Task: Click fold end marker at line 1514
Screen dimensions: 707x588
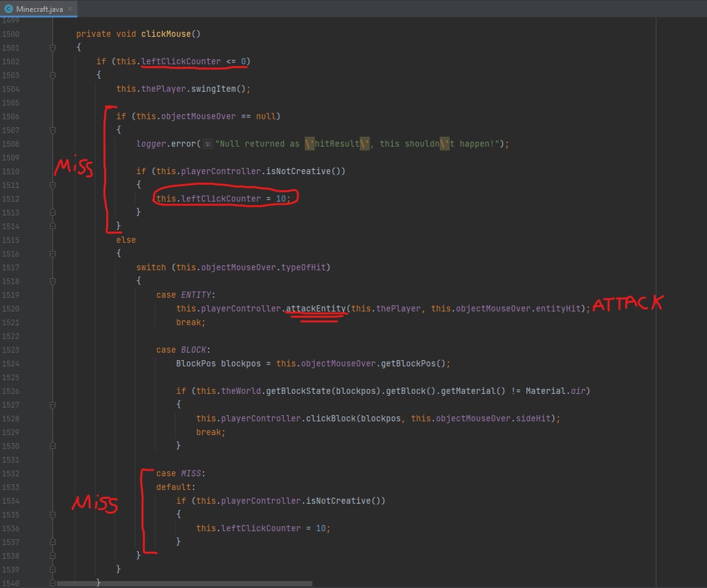Action: click(53, 226)
